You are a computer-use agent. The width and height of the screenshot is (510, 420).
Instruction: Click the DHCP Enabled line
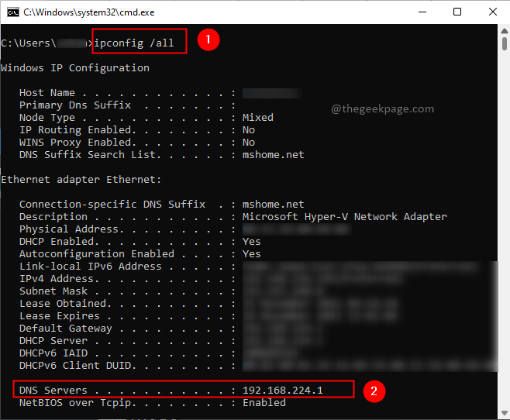[140, 242]
